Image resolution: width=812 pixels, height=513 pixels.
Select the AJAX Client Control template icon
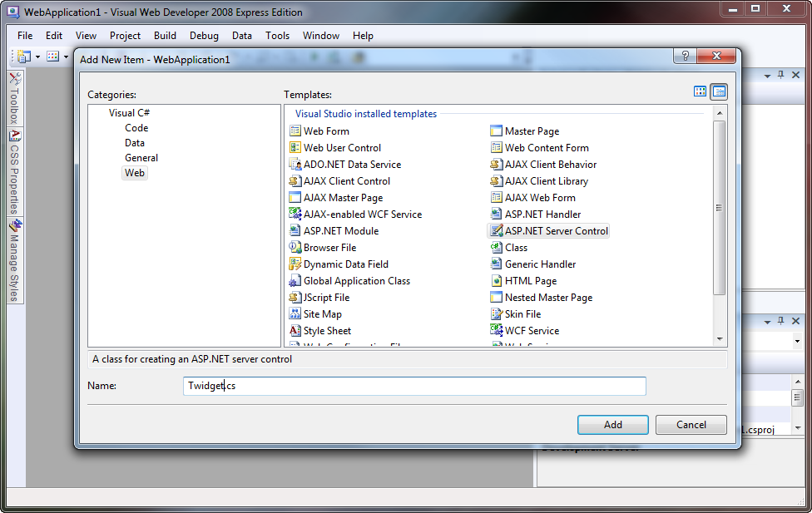(295, 180)
